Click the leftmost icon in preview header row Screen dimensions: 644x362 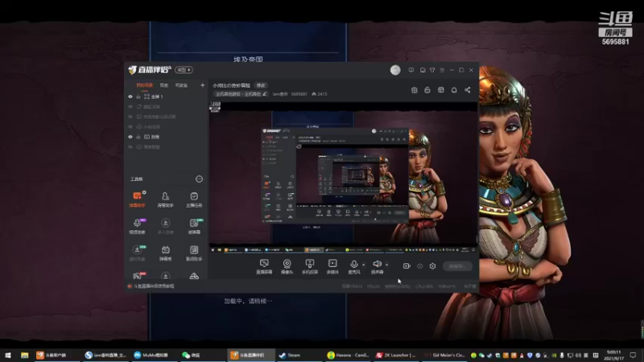point(414,90)
